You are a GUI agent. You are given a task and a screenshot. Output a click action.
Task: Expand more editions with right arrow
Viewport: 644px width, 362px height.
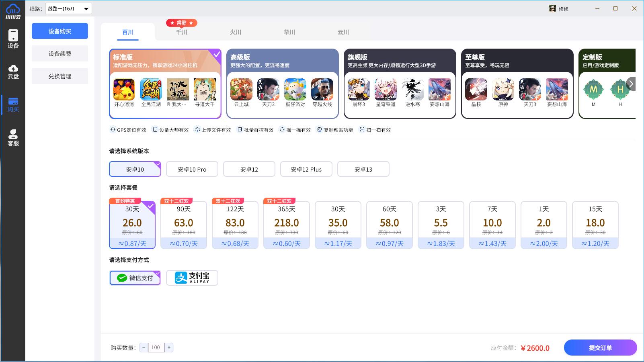(x=631, y=84)
